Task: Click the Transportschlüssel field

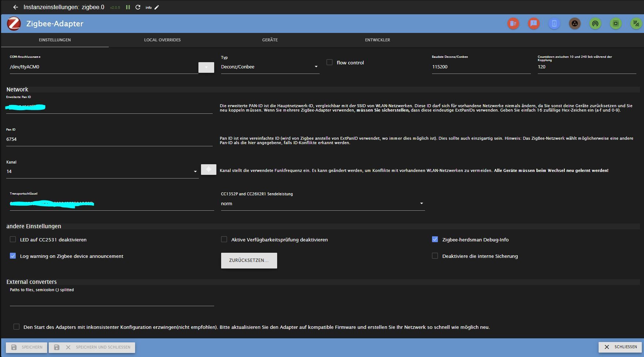Action: [112, 204]
